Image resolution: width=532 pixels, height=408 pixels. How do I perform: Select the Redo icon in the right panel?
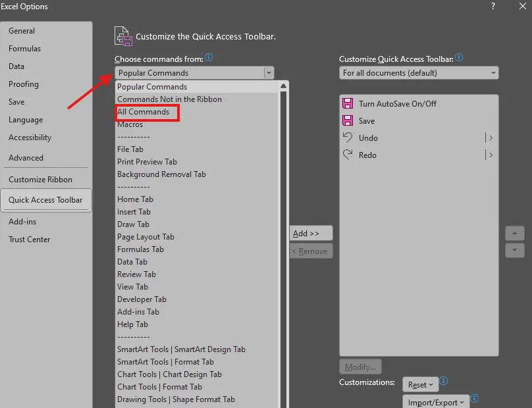(347, 155)
